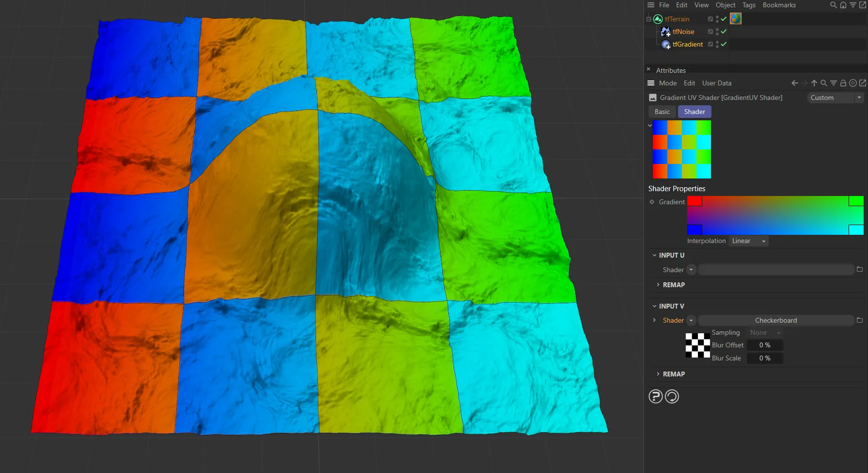Toggle the green checkmark for tfNoise
Viewport: 868px width, 473px height.
tap(724, 32)
